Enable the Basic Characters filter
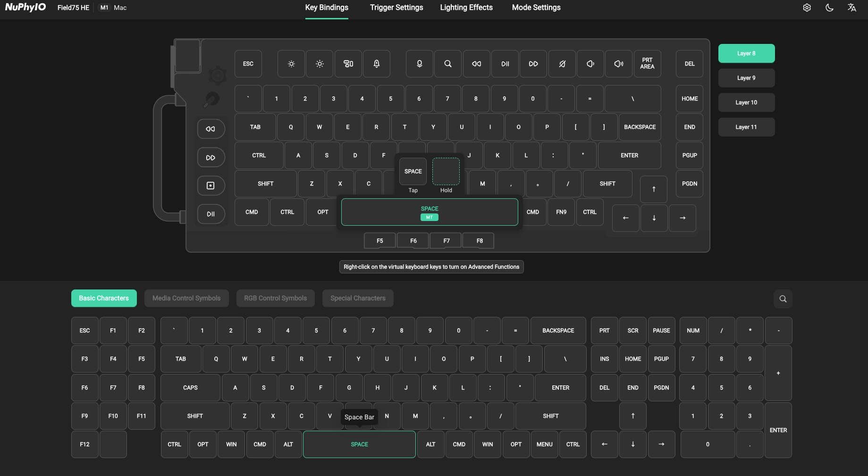This screenshot has width=868, height=476. [x=103, y=298]
